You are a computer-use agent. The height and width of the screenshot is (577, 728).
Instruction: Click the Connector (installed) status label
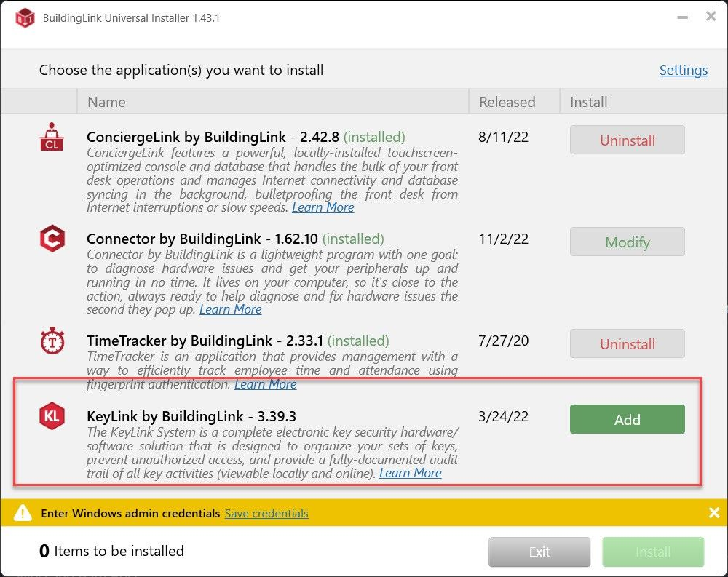353,239
